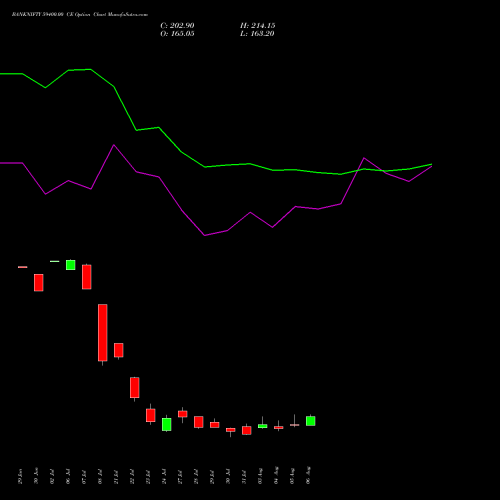Select the green candle for 06 Jul
This screenshot has height=500, width=500.
[71, 265]
